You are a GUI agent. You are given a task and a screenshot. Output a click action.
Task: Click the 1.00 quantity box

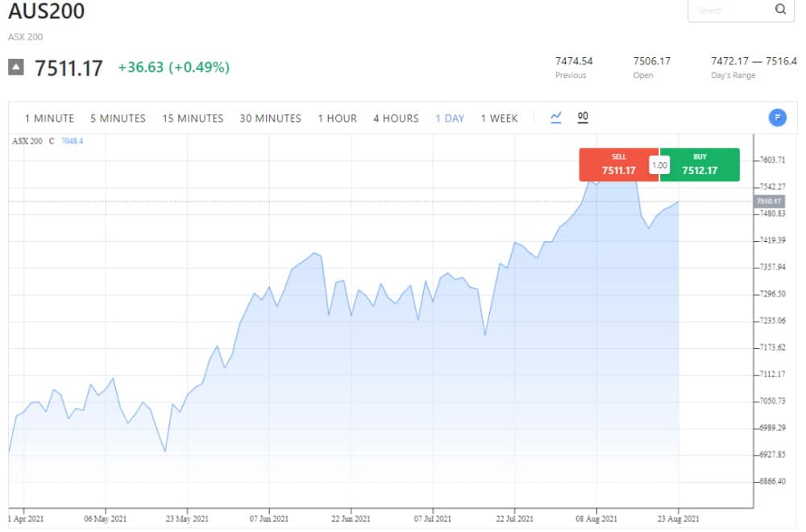(x=659, y=165)
